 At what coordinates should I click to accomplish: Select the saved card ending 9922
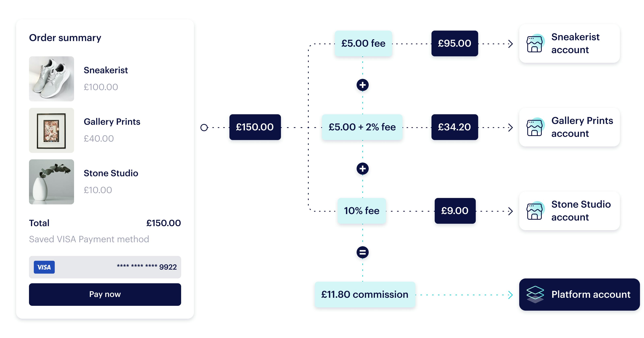pyautogui.click(x=105, y=267)
